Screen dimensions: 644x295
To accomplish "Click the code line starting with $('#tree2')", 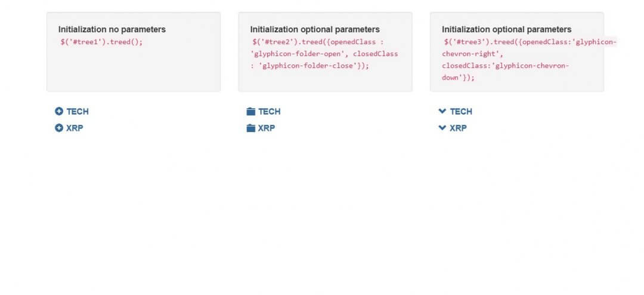I will (x=318, y=42).
